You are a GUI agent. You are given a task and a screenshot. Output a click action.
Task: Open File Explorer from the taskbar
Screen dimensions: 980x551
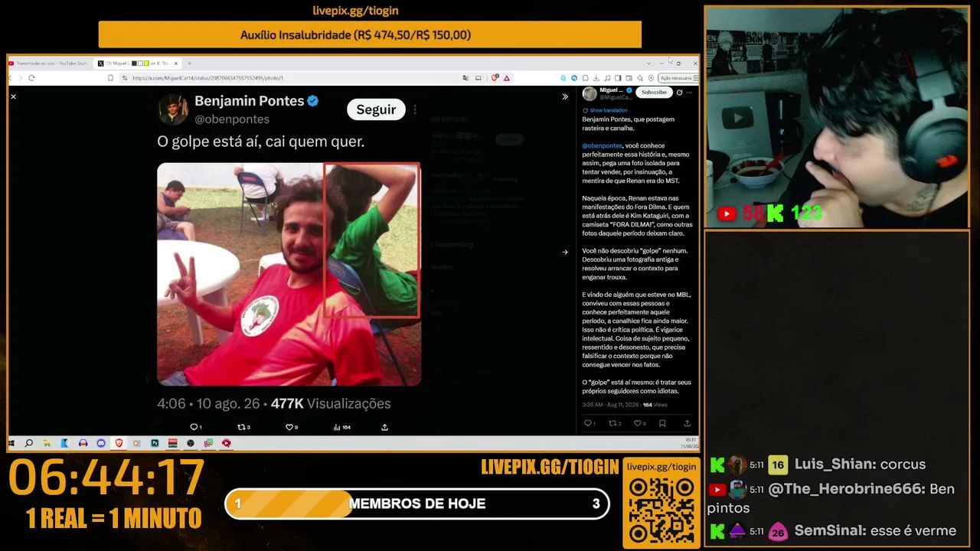tap(47, 443)
